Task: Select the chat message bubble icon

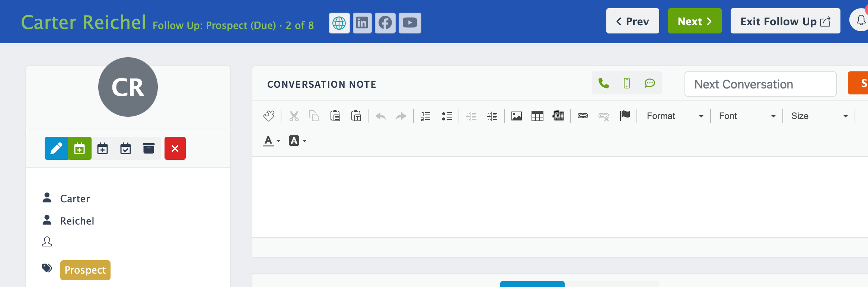Action: [650, 83]
